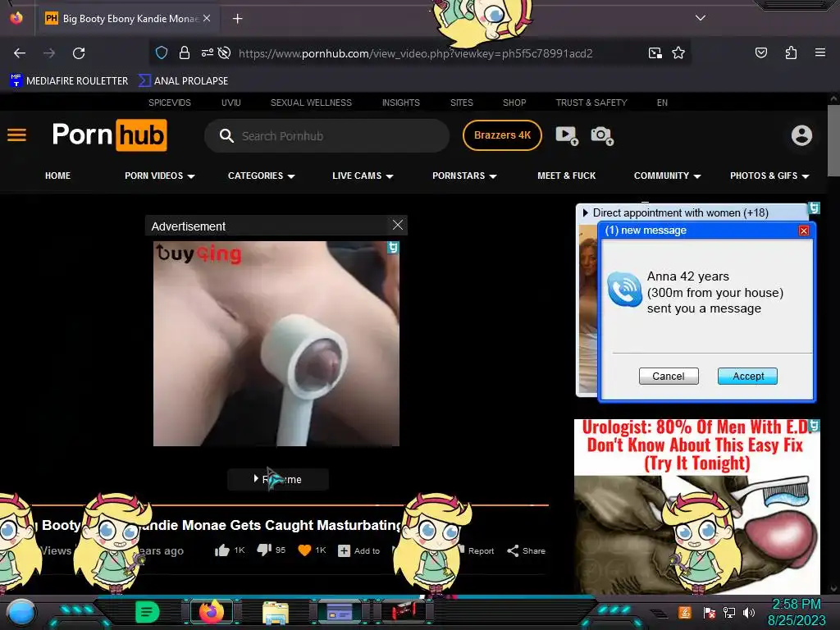
Task: Open Firefox from the taskbar
Action: click(x=211, y=611)
